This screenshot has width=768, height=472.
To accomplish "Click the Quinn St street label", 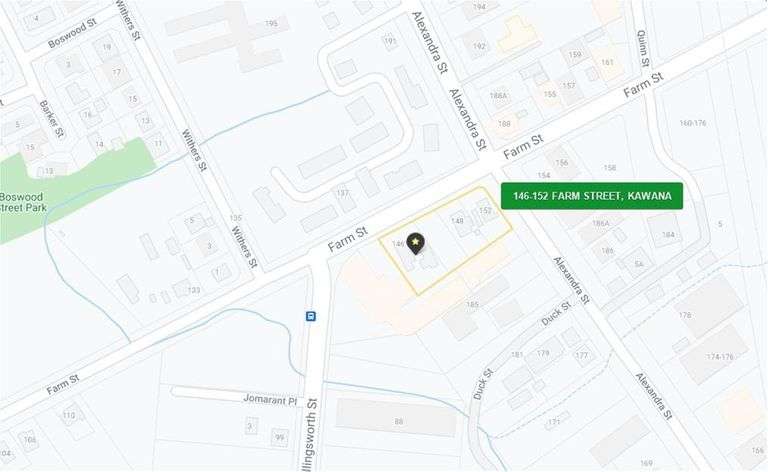I will click(x=643, y=48).
